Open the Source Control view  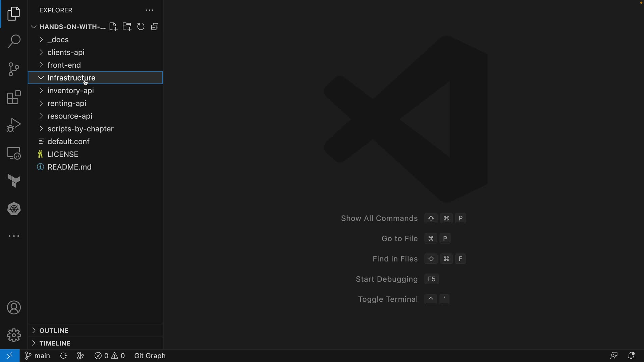[14, 69]
